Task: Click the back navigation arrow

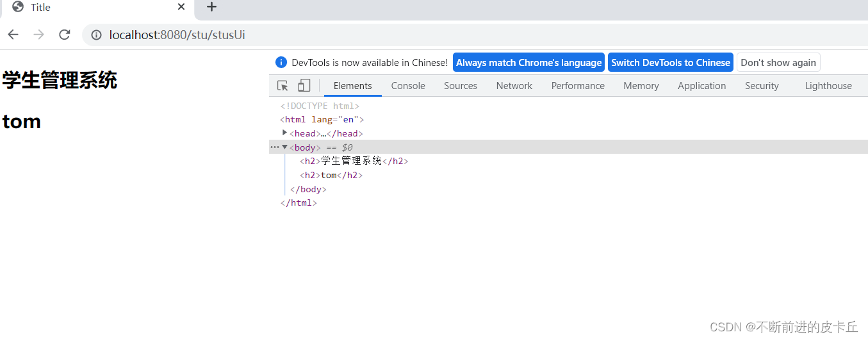Action: [x=13, y=35]
